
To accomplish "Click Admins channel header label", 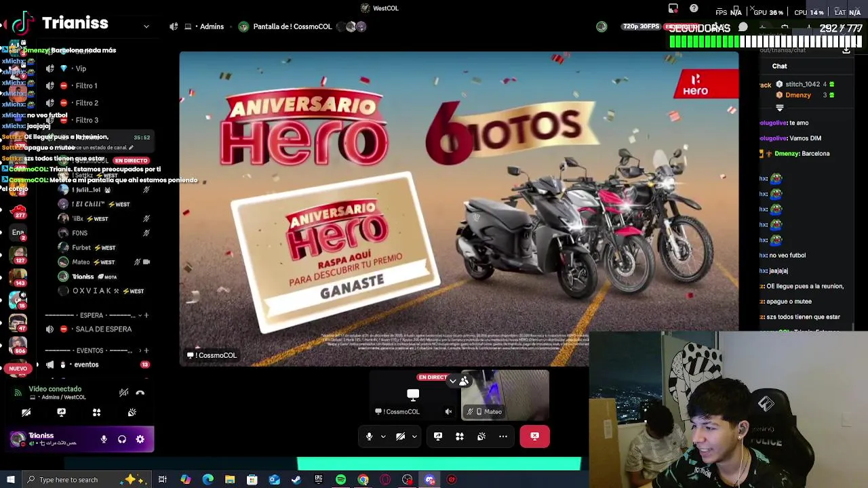I will coord(212,26).
